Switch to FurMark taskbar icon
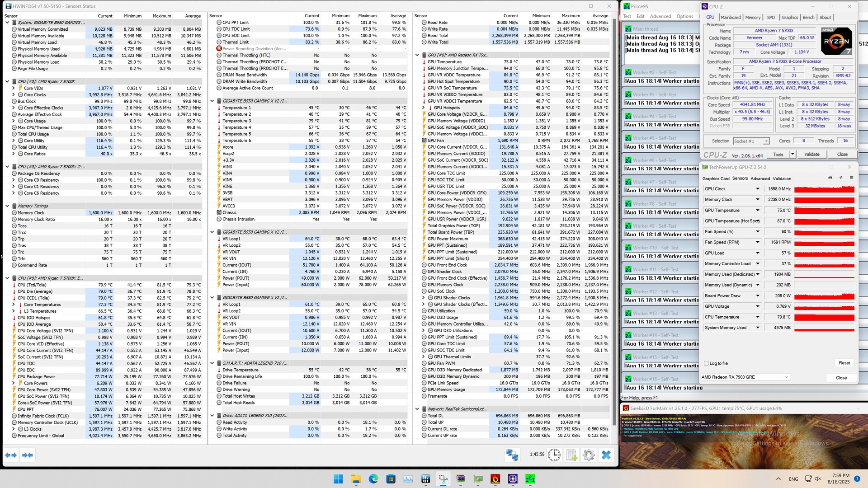This screenshot has height=488, width=868. [495, 479]
